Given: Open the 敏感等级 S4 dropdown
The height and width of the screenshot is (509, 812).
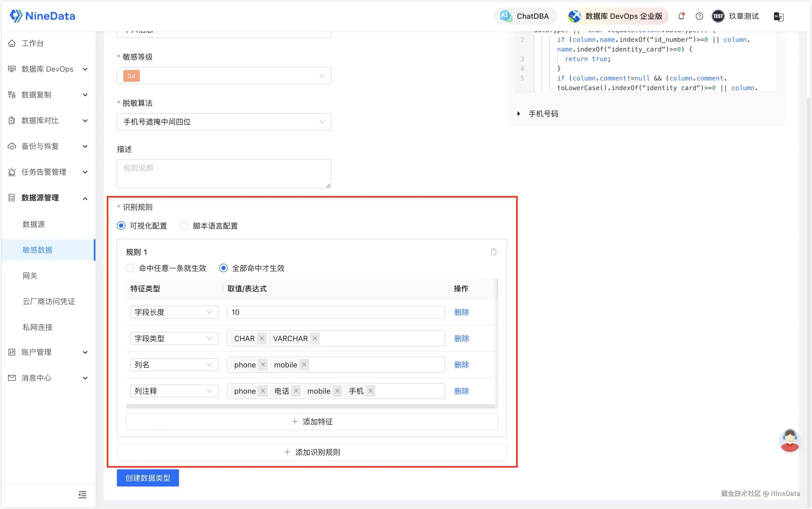Looking at the screenshot, I should pos(224,76).
